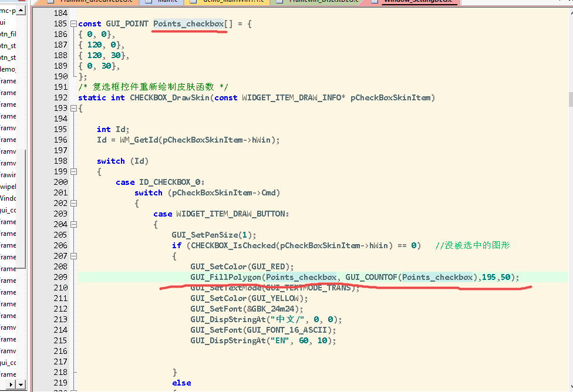Click Points_checkbox in the array declaration
This screenshot has width=573, height=392.
188,24
